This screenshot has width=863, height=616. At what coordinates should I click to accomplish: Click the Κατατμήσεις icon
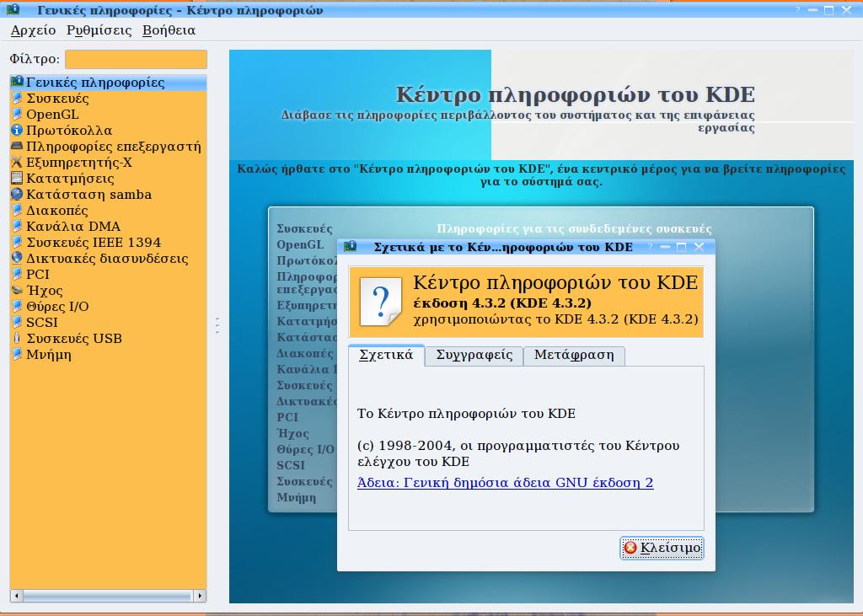17,178
